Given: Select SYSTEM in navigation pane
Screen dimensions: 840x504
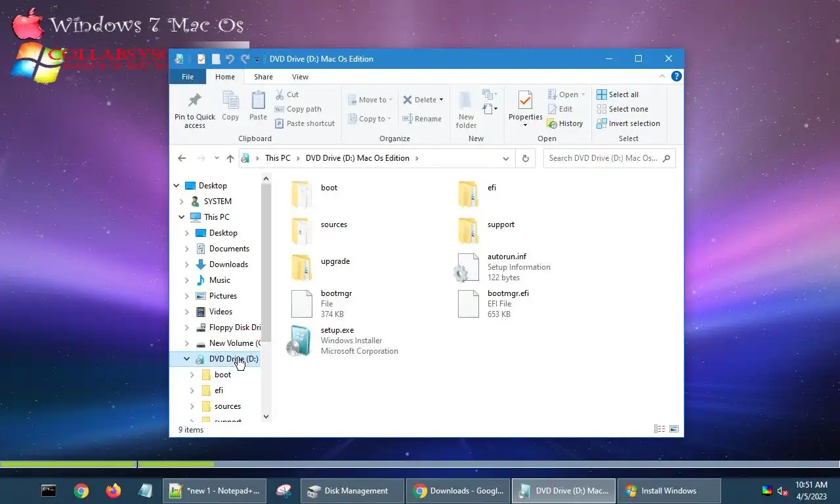Looking at the screenshot, I should (x=217, y=201).
